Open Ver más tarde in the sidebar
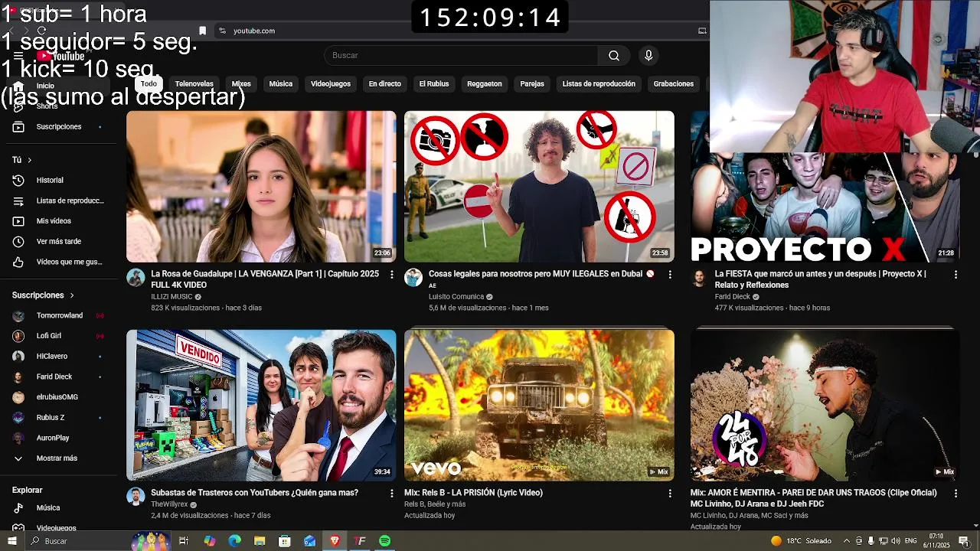980x551 pixels. pyautogui.click(x=61, y=241)
